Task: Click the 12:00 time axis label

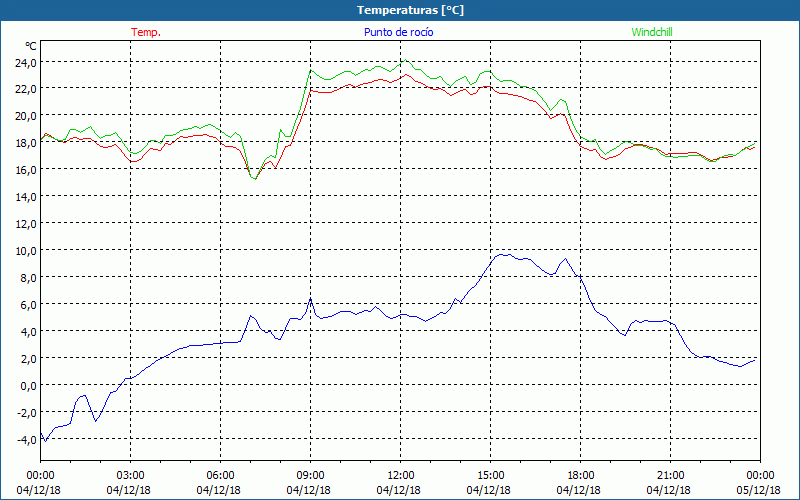Action: 401,476
